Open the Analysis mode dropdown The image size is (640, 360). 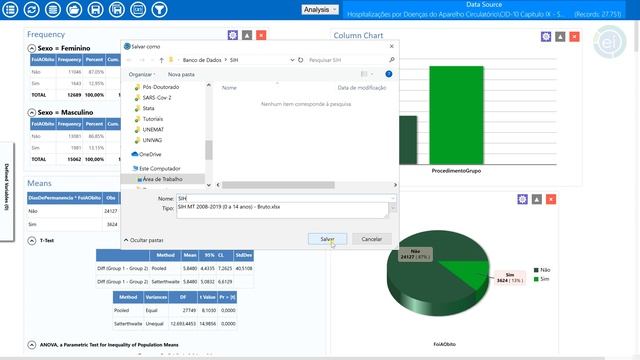coord(320,9)
